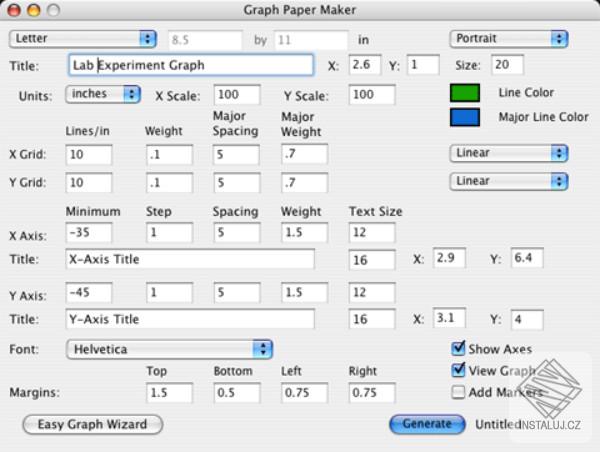
Task: Open the Portrait orientation dropdown
Action: coord(509,39)
